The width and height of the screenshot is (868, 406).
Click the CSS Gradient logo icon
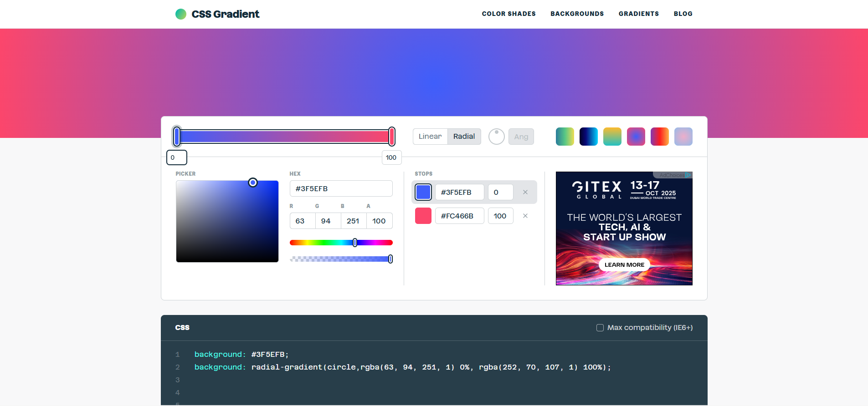point(181,14)
